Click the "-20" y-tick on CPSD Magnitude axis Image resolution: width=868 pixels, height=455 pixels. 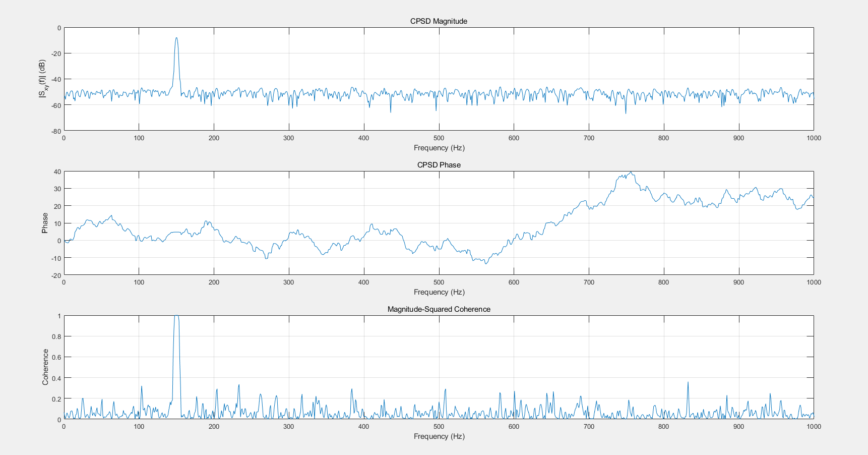coord(55,53)
